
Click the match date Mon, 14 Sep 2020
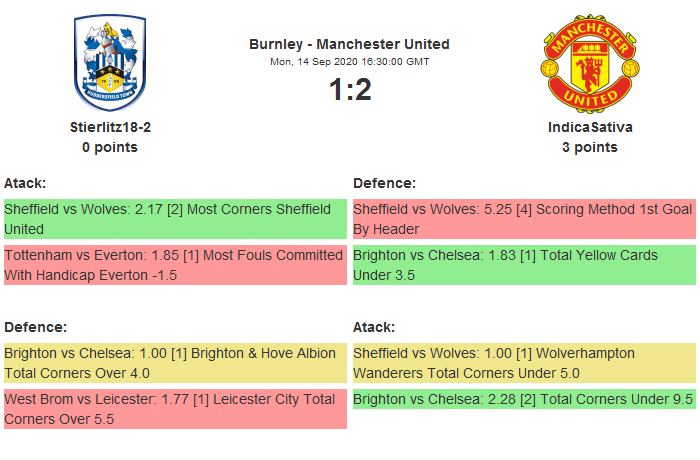coord(349,62)
